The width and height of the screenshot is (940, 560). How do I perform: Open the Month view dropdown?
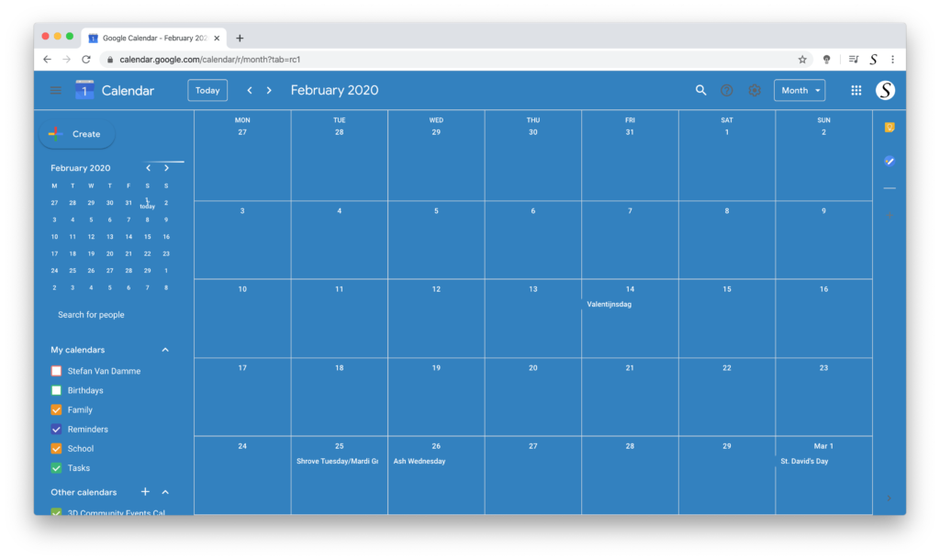click(x=800, y=90)
